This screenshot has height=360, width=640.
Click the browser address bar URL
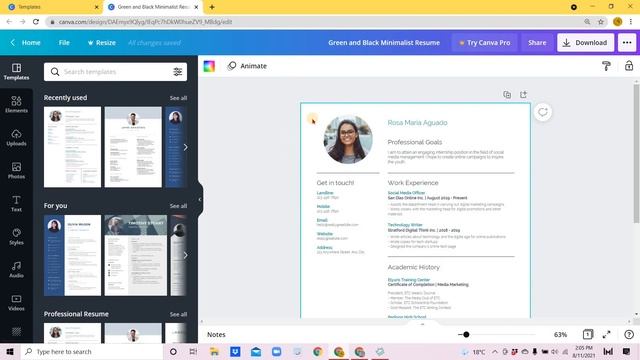(145, 22)
